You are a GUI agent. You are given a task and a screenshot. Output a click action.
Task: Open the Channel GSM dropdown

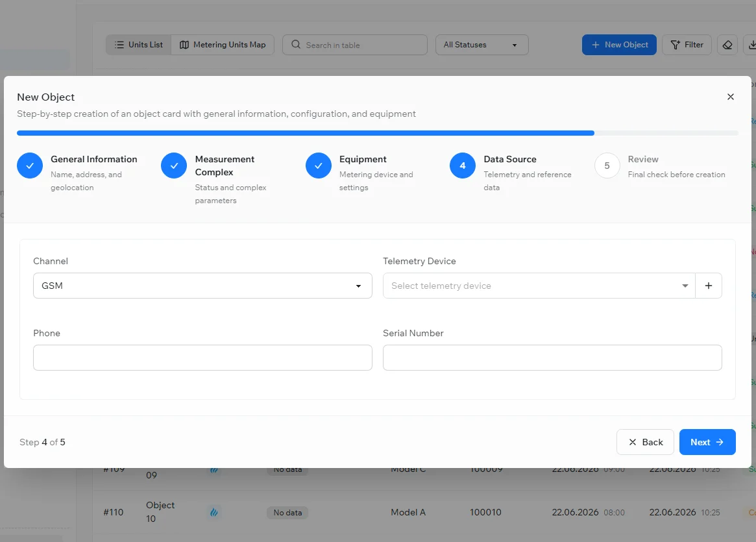pos(202,286)
